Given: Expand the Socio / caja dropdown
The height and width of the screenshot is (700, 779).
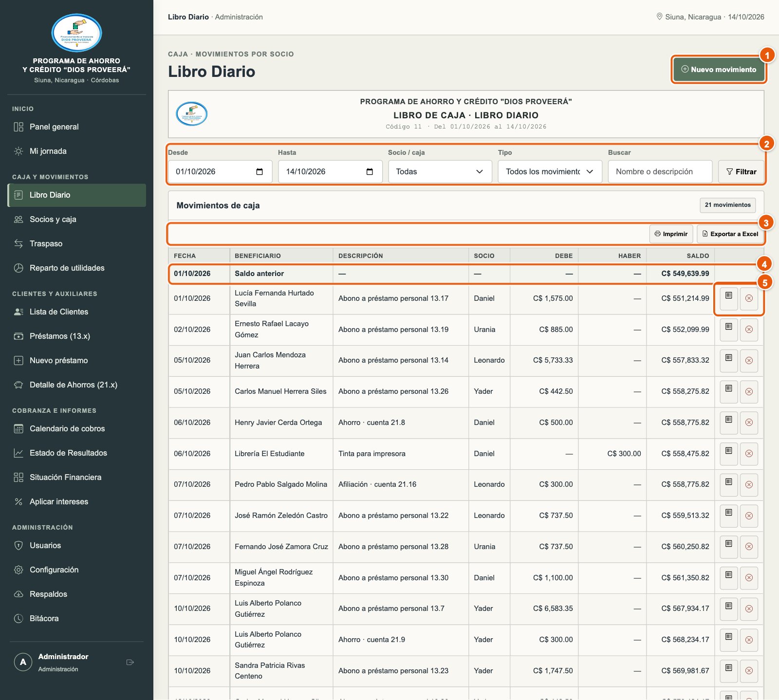Looking at the screenshot, I should tap(440, 171).
